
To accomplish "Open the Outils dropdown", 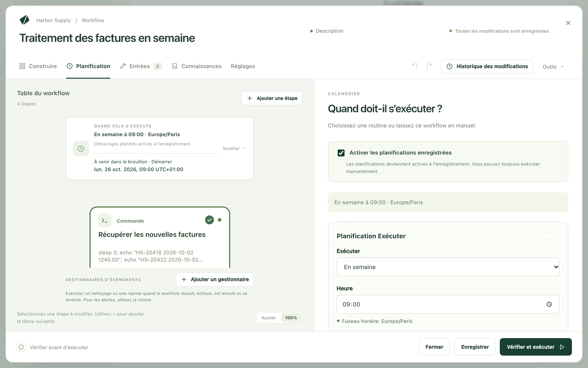I will click(553, 67).
